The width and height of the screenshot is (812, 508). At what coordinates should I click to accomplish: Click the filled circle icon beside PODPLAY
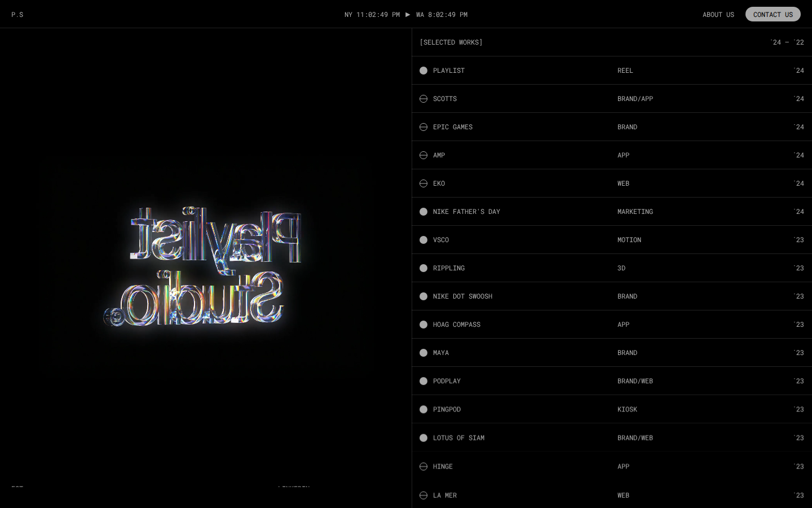pyautogui.click(x=423, y=381)
